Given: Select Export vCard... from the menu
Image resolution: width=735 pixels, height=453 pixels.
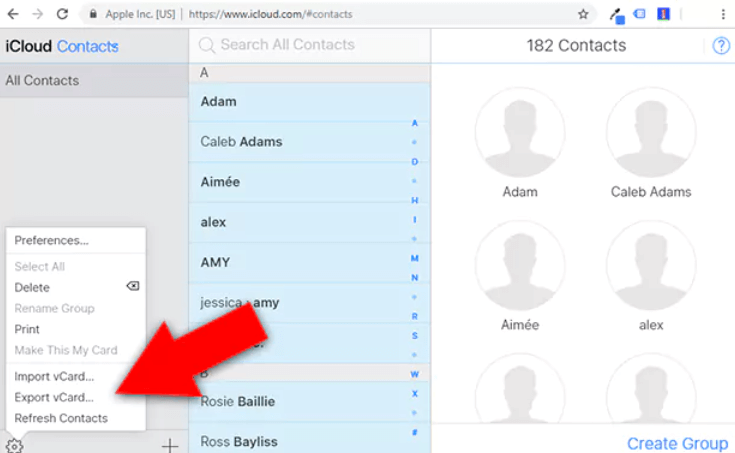Looking at the screenshot, I should click(x=54, y=397).
